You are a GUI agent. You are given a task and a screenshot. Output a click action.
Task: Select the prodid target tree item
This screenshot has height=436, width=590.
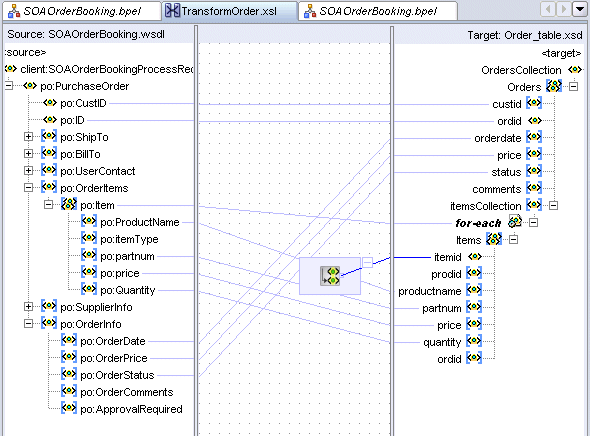446,274
